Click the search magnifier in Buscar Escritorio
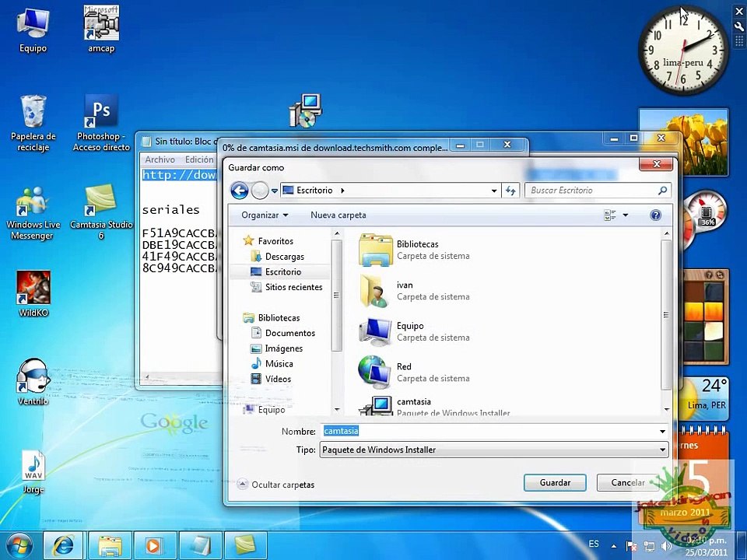Viewport: 747px width, 560px height. point(662,191)
